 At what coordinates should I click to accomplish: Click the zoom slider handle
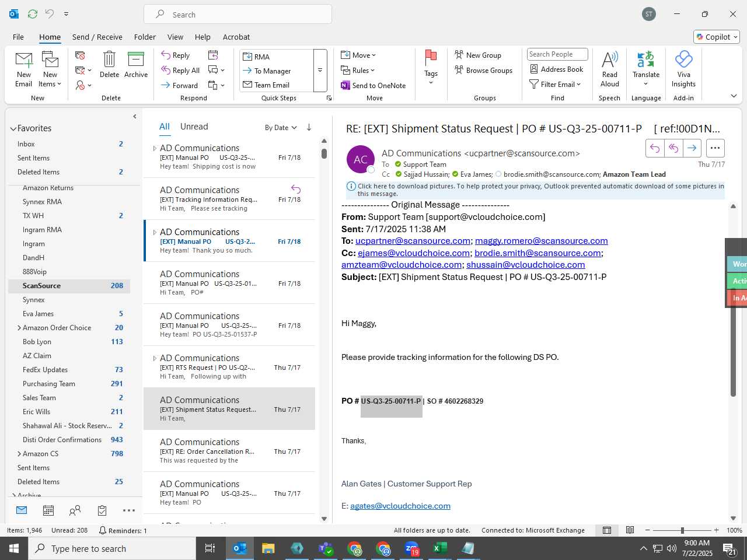click(x=682, y=530)
